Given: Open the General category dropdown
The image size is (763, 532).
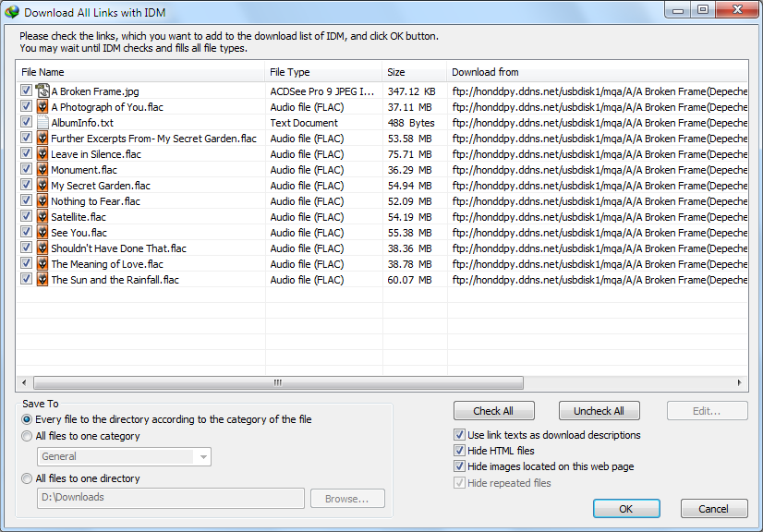Looking at the screenshot, I should click(124, 456).
